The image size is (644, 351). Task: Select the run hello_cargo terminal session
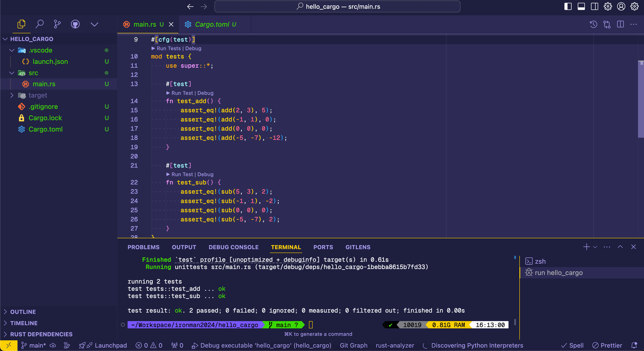(559, 273)
